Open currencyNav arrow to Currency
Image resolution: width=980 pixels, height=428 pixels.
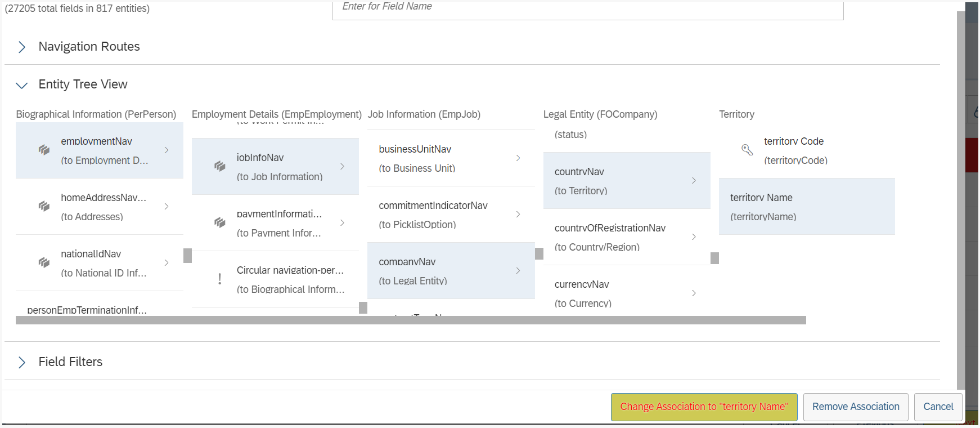(694, 293)
